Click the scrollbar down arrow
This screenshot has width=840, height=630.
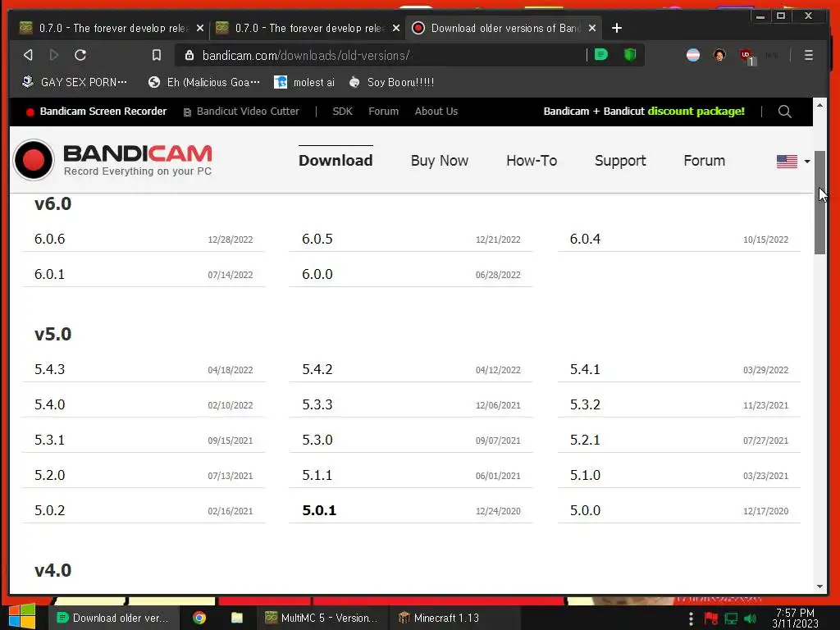[x=819, y=586]
